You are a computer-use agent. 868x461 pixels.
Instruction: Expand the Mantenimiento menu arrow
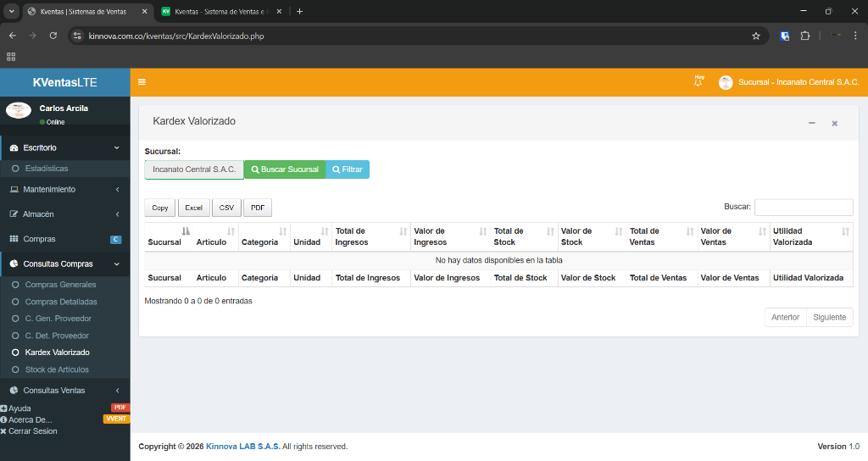[x=117, y=189]
